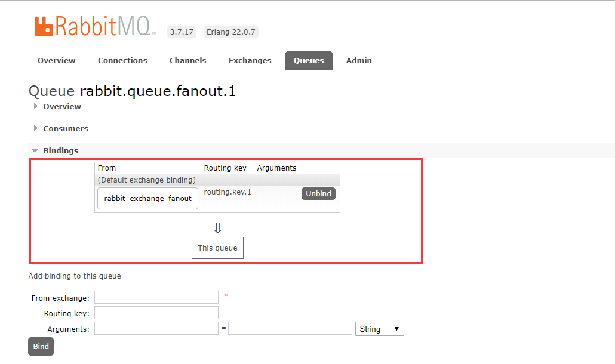Collapse the Bindings section
Image resolution: width=615 pixels, height=364 pixels.
pos(60,150)
